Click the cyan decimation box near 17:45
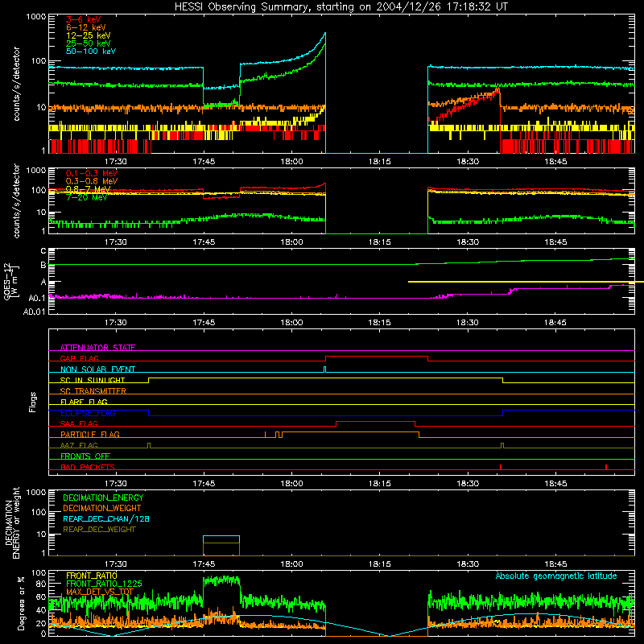 click(x=221, y=539)
